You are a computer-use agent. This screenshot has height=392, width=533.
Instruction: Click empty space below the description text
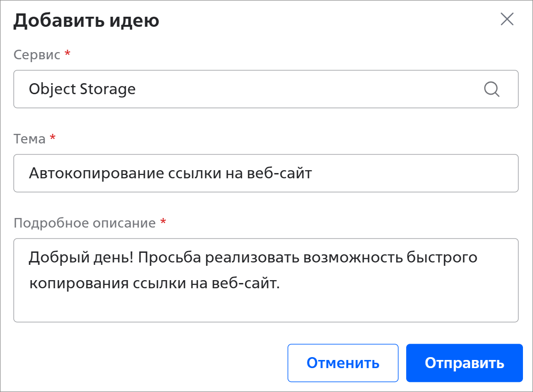pyautogui.click(x=266, y=307)
